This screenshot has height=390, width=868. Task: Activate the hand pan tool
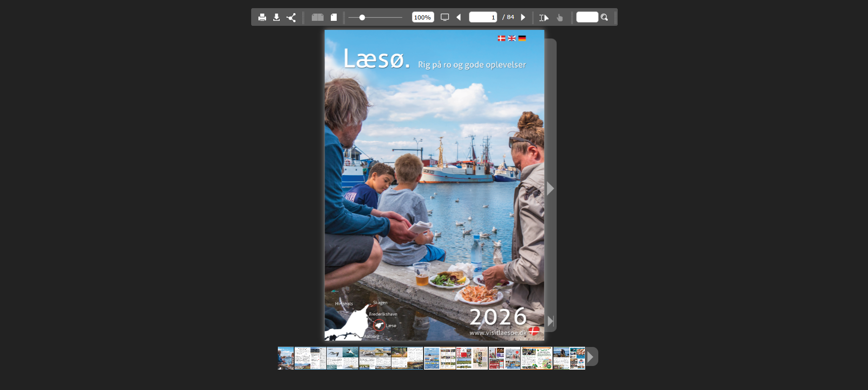pos(560,18)
